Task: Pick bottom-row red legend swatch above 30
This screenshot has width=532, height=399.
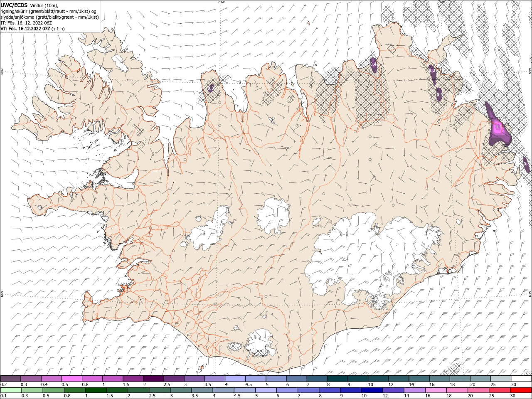Action: 520,390
